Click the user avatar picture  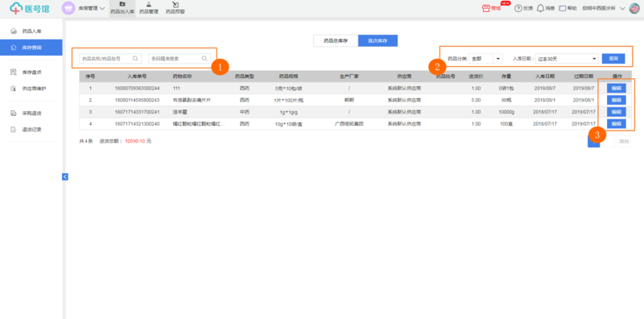634,8
